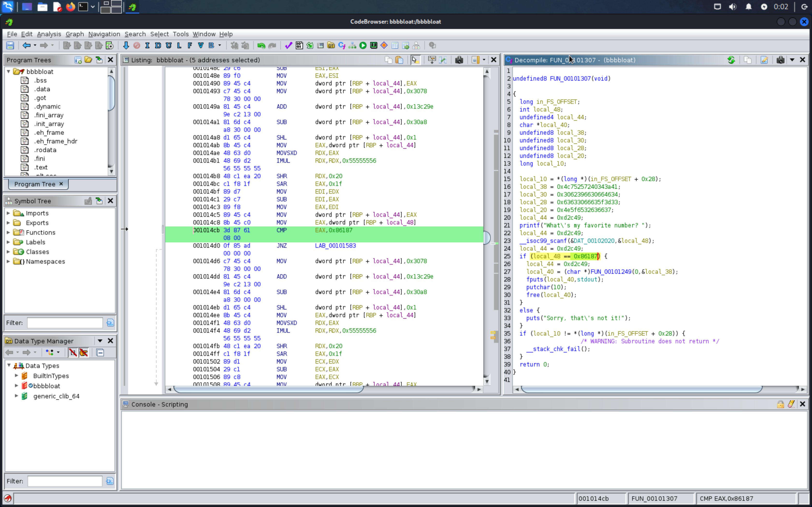The height and width of the screenshot is (507, 812).
Task: Click the green Undo arrow
Action: click(x=261, y=45)
